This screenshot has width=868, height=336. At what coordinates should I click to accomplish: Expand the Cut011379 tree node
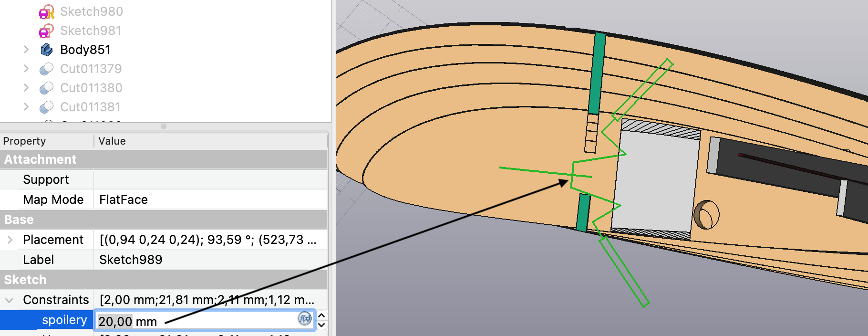coord(26,69)
